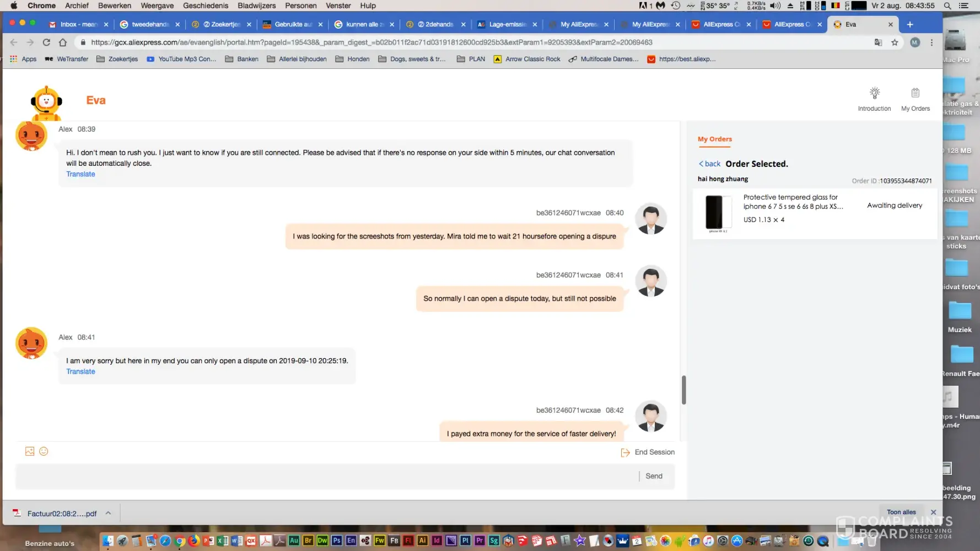Click the Chrome reload icon
This screenshot has width=980, height=551.
pos(46,42)
